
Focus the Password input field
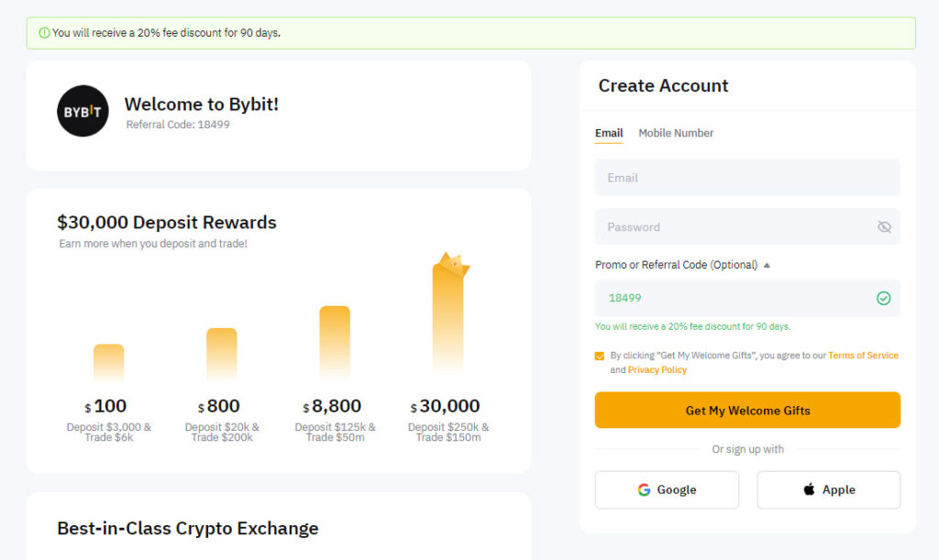(747, 226)
